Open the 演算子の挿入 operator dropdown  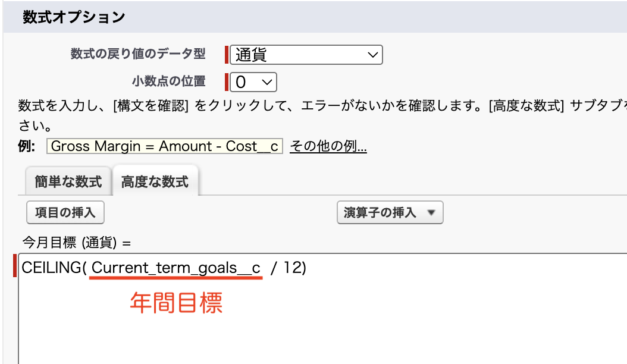point(390,212)
